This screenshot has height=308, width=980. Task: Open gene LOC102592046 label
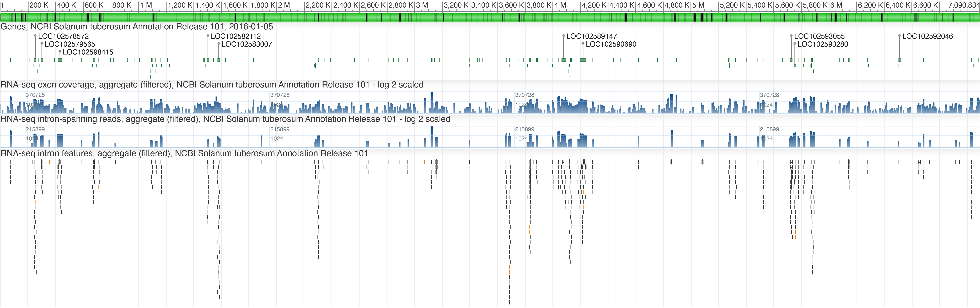928,36
